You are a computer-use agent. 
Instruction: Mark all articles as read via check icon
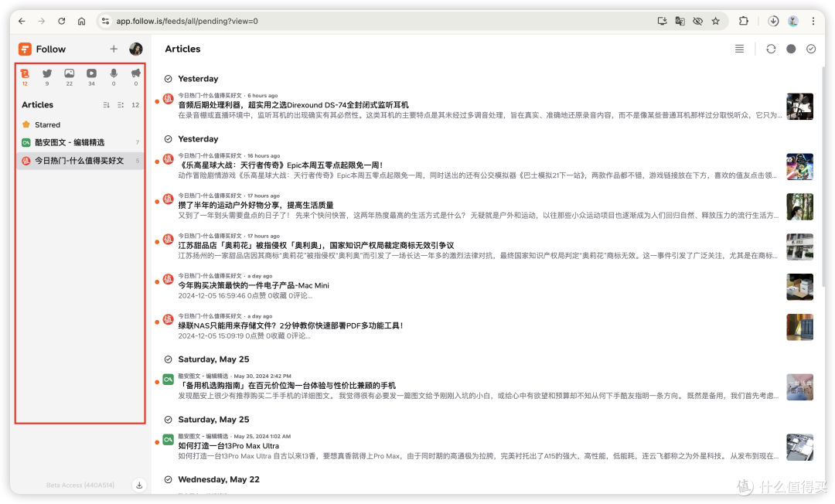810,48
